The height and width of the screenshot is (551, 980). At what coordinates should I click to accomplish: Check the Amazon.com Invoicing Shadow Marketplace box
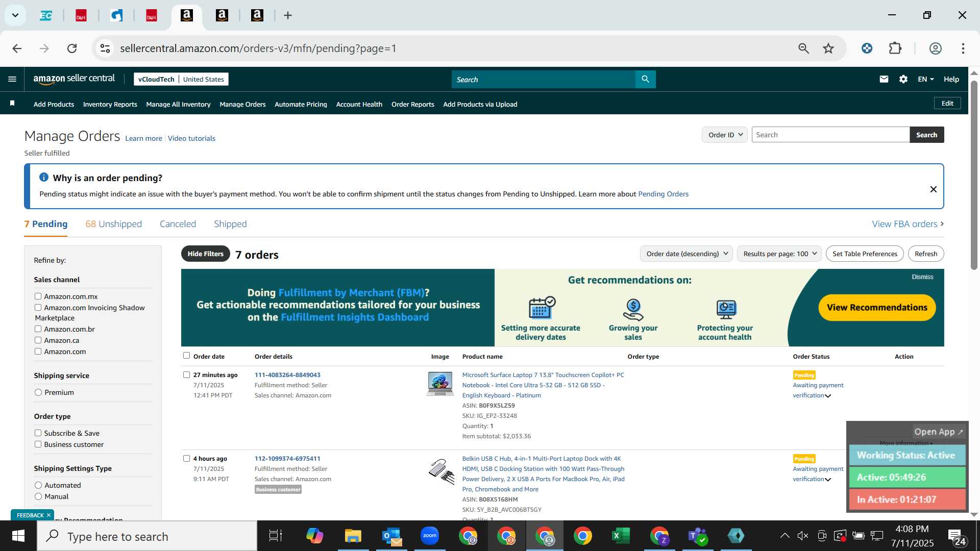[x=38, y=307]
